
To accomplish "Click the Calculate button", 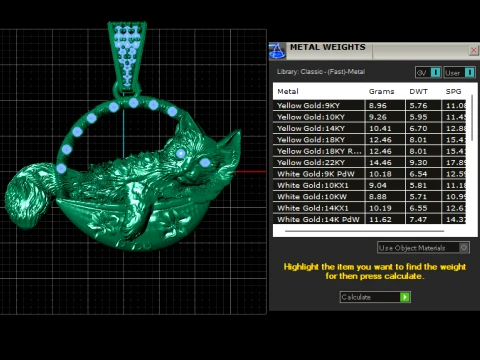I will point(375,297).
